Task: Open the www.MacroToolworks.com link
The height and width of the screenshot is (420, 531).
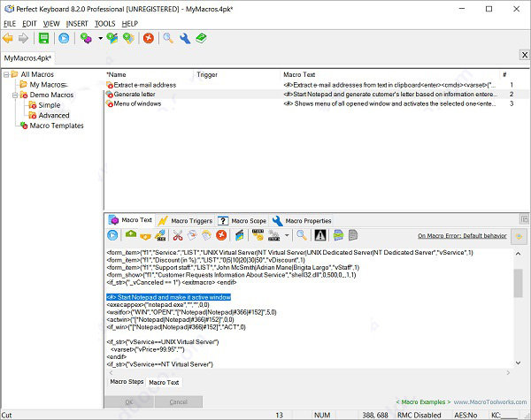Action: 490,402
